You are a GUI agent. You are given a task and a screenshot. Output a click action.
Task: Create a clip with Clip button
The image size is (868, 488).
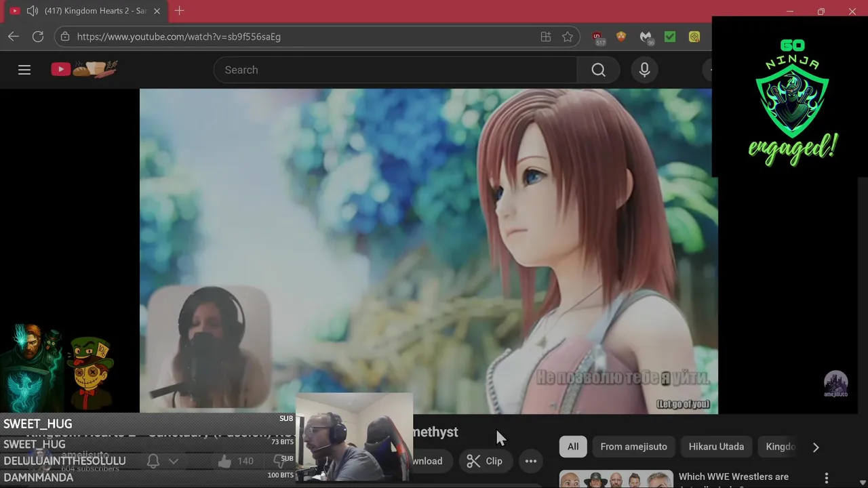click(484, 461)
